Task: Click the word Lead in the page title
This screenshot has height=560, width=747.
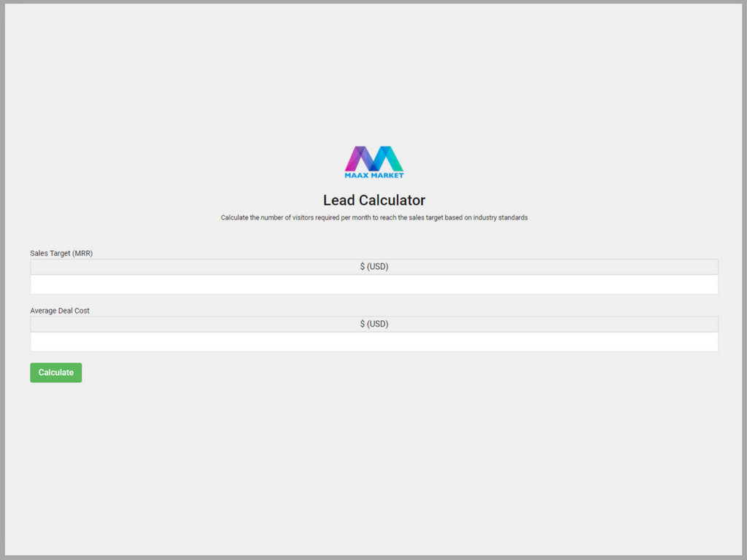Action: point(339,200)
